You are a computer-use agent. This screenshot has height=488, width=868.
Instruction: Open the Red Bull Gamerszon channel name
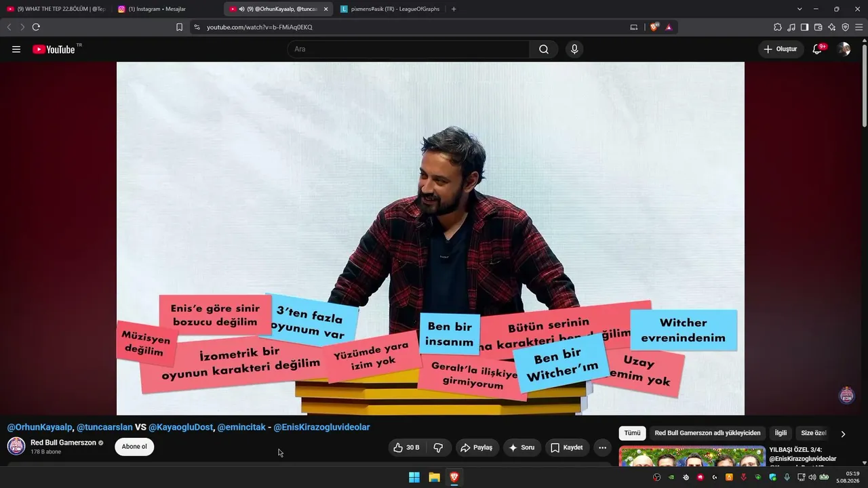pyautogui.click(x=63, y=443)
